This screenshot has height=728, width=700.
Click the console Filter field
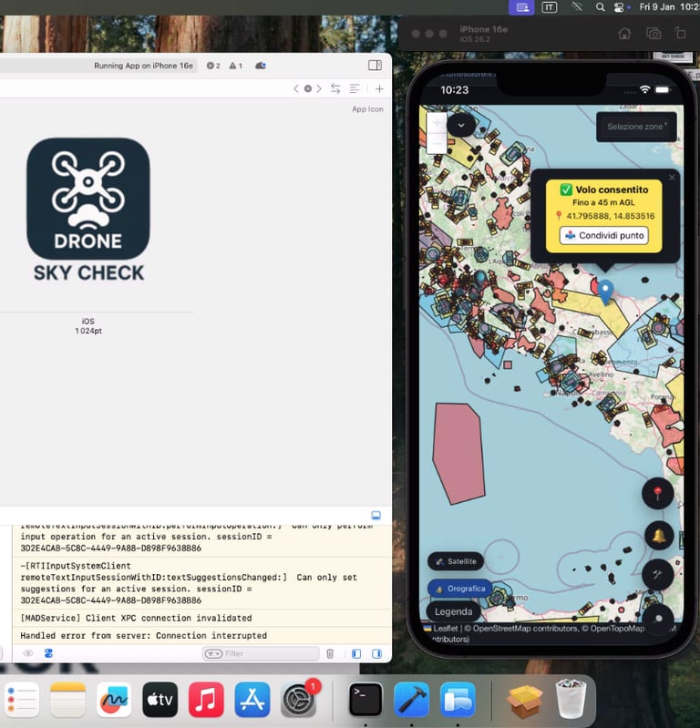point(261,653)
